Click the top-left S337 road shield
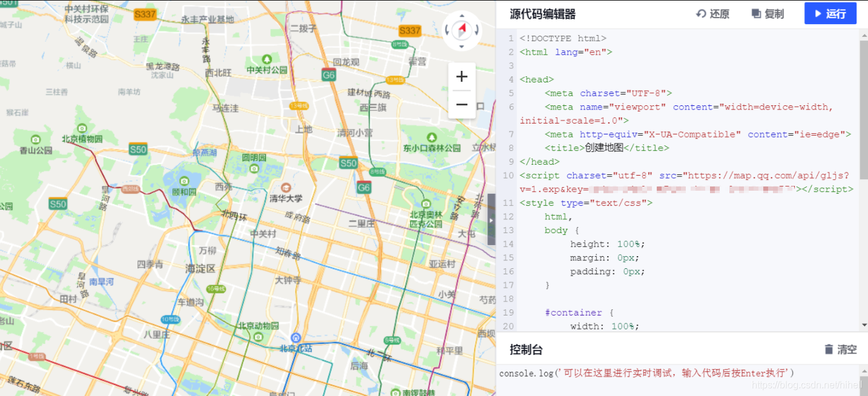The width and height of the screenshot is (868, 396). (x=145, y=14)
